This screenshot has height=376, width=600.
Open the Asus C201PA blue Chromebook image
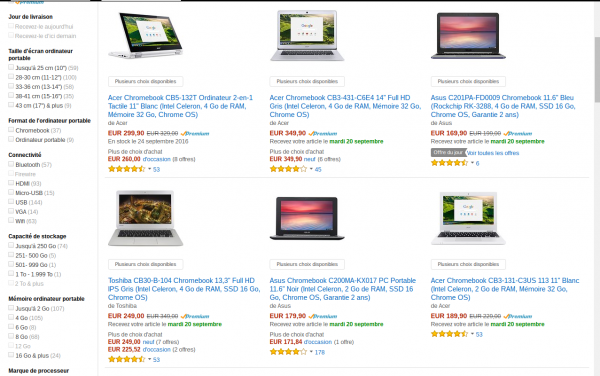coord(468,36)
